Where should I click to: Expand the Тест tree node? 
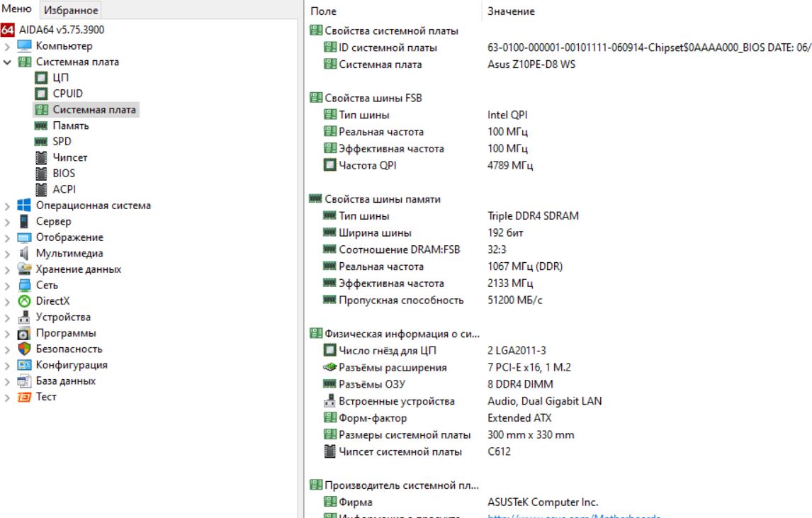[x=7, y=398]
